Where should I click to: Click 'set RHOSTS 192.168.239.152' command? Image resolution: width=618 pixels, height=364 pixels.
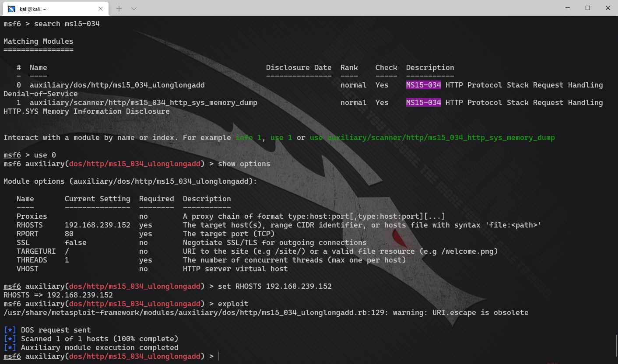275,286
